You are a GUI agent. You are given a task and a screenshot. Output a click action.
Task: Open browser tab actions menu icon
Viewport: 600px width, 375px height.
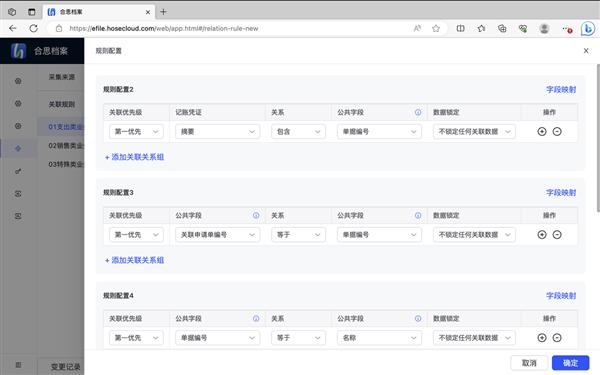tap(32, 12)
